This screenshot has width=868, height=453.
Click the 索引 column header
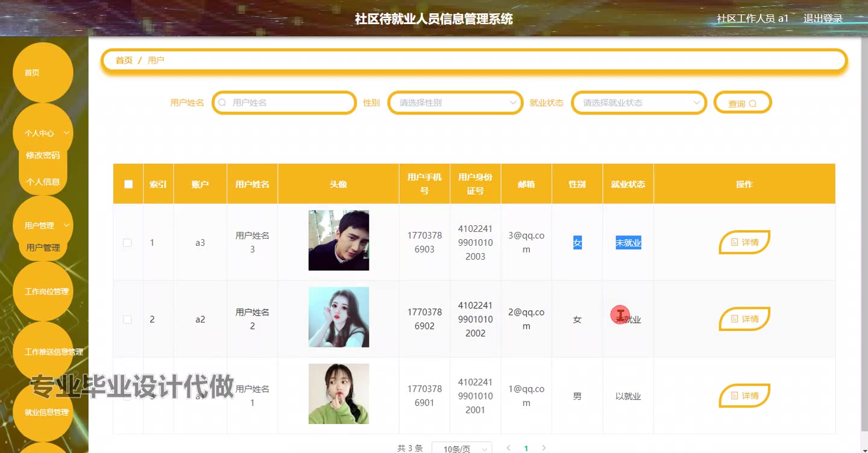click(158, 184)
